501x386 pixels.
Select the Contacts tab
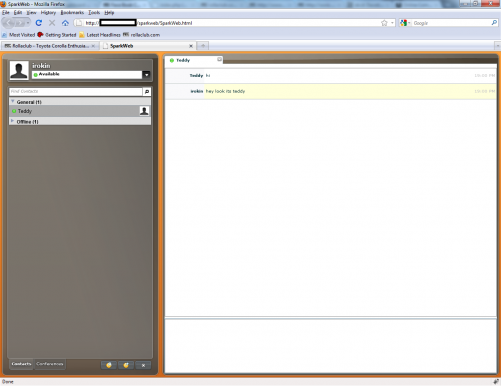[21, 364]
